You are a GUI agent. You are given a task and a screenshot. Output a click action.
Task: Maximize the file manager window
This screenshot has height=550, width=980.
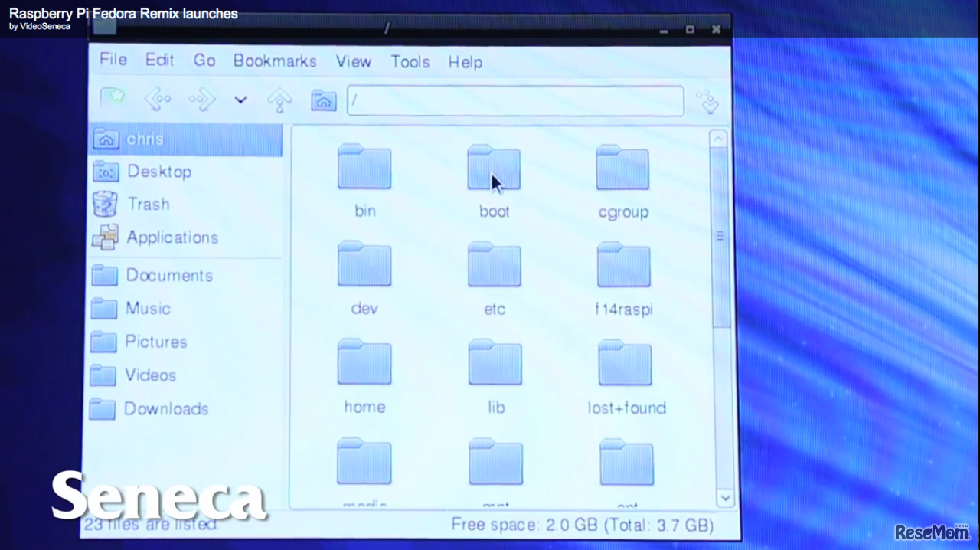690,30
